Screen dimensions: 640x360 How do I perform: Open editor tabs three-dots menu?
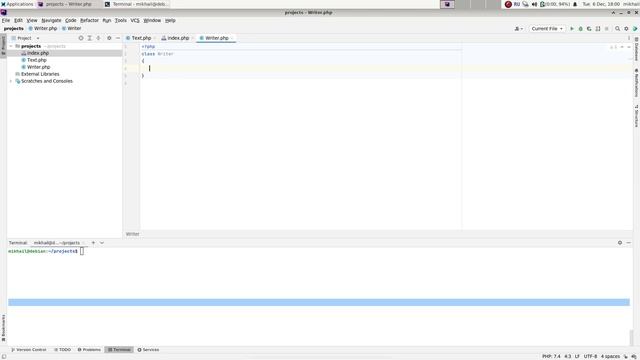pos(629,38)
